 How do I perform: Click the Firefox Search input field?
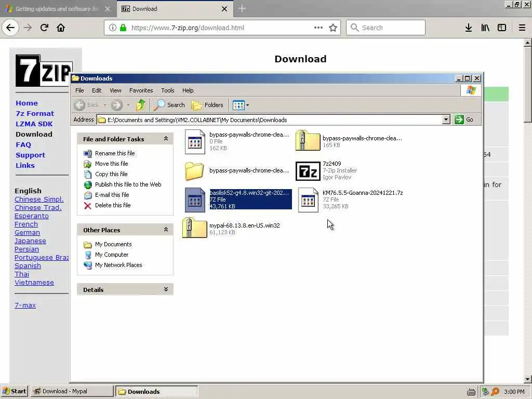[x=385, y=28]
